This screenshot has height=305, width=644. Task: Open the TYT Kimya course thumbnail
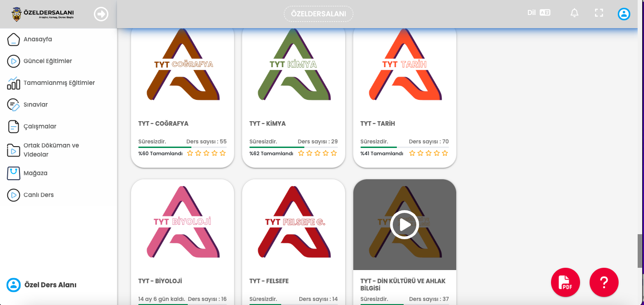click(x=293, y=65)
